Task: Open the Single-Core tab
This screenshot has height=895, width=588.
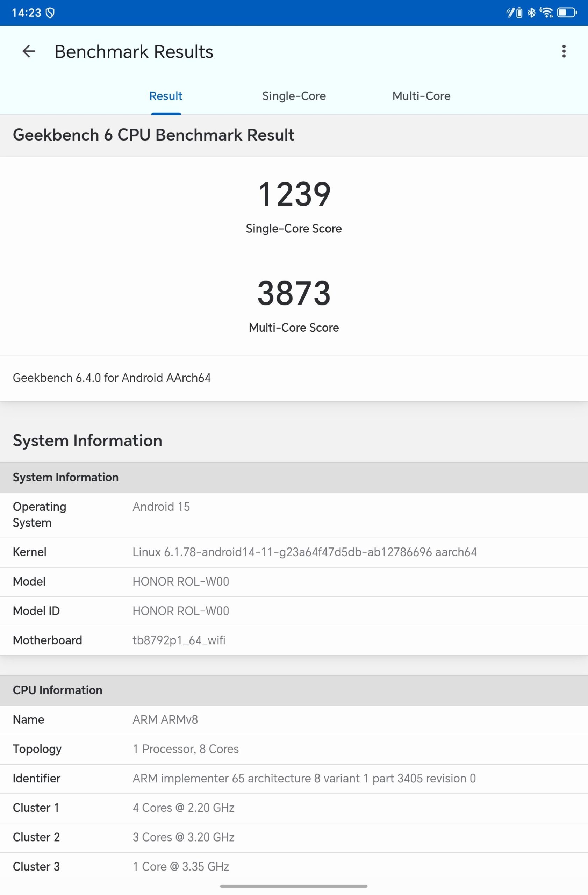Action: (x=294, y=96)
